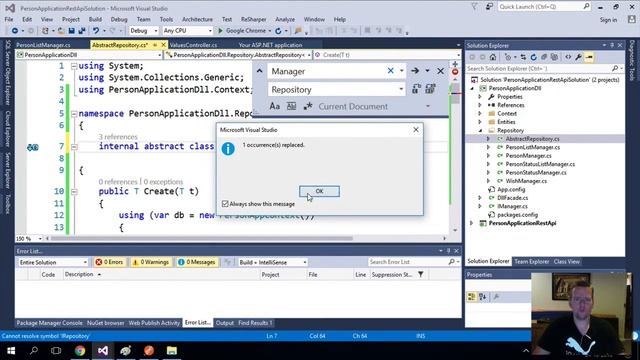This screenshot has width=640, height=360.
Task: Expand the PersonApplicationRestApi project node
Action: tap(472, 223)
